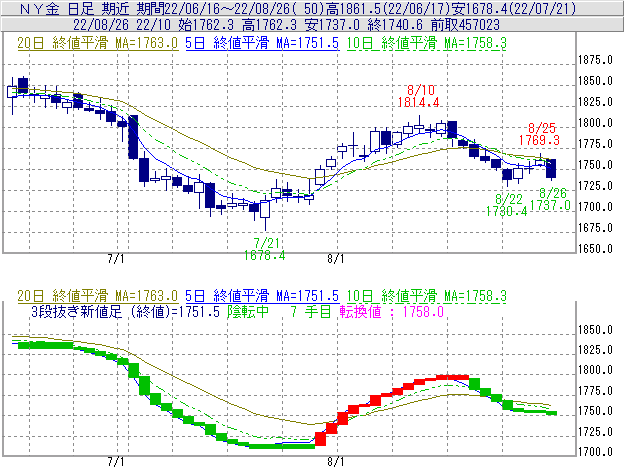Click the 陰転中 status text
Image resolution: width=624 pixels, height=475 pixels.
tap(248, 311)
